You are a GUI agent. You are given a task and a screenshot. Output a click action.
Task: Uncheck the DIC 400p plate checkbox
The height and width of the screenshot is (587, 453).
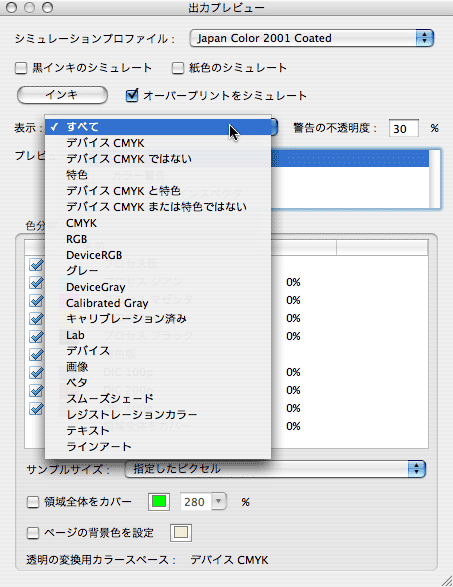coord(36,408)
